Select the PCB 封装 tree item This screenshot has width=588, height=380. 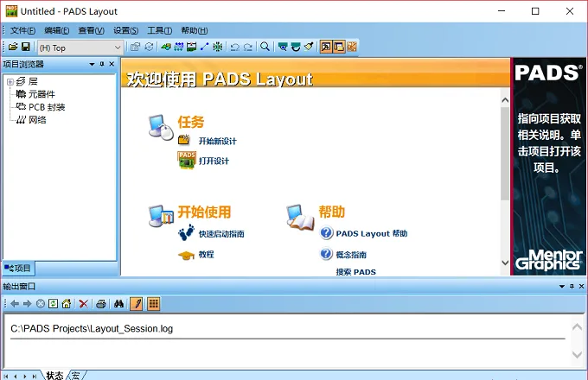pos(47,107)
